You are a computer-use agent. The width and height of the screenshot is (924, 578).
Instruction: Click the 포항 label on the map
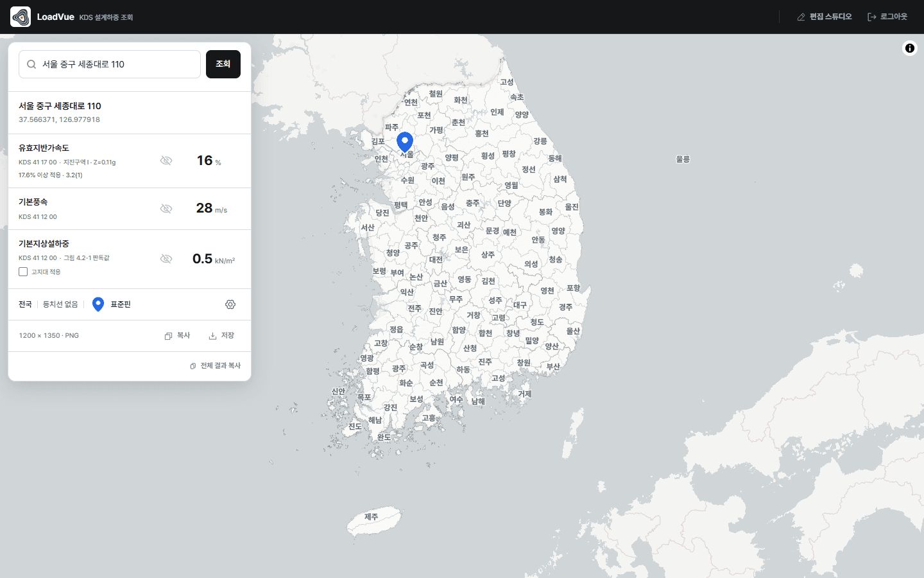[574, 288]
